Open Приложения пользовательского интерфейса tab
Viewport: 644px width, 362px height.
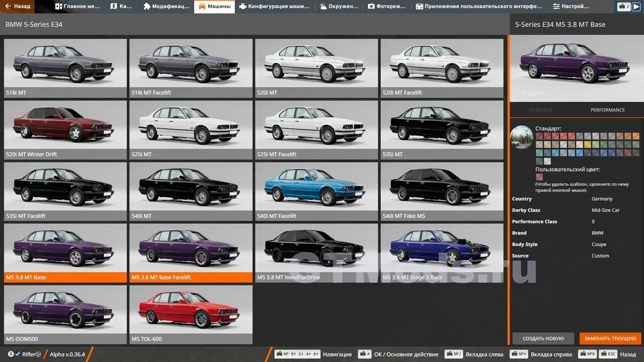point(479,7)
